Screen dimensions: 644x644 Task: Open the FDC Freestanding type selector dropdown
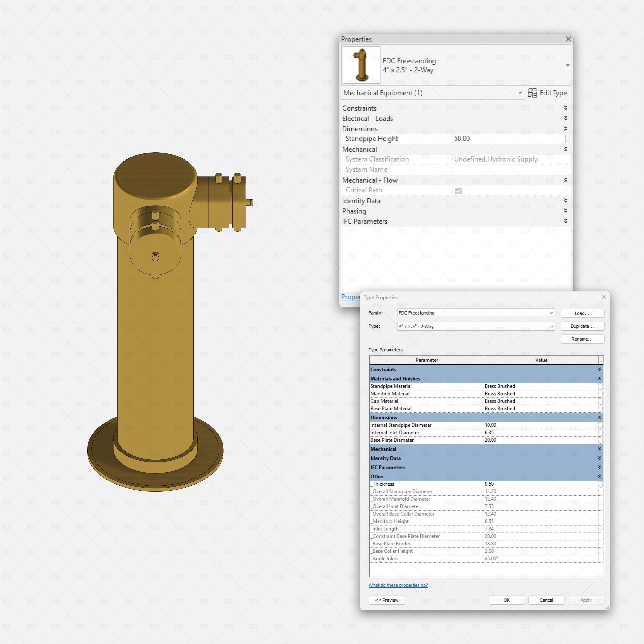coord(568,65)
